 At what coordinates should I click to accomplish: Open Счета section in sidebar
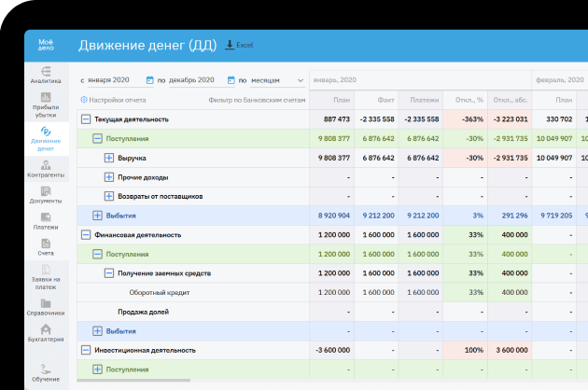pyautogui.click(x=46, y=247)
